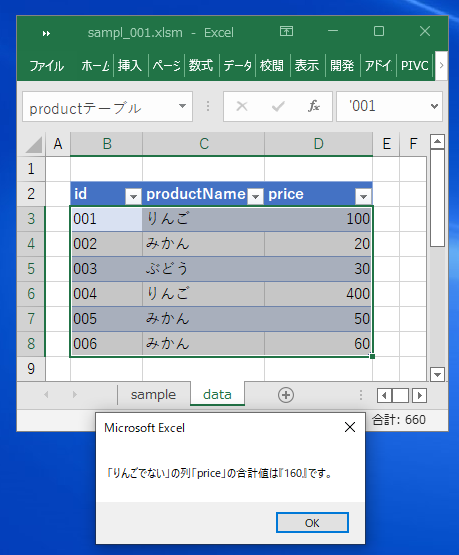The height and width of the screenshot is (555, 459).
Task: Add a new sheet with plus icon
Action: point(286,395)
